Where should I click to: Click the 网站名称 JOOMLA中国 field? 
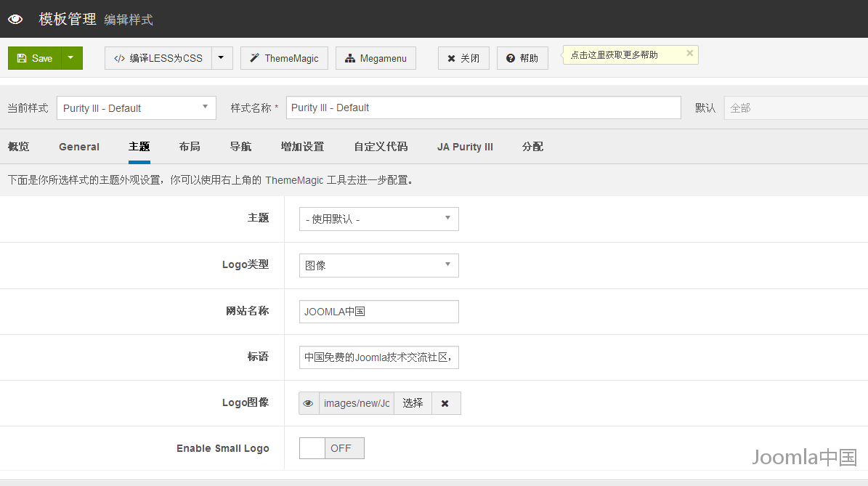(x=378, y=312)
